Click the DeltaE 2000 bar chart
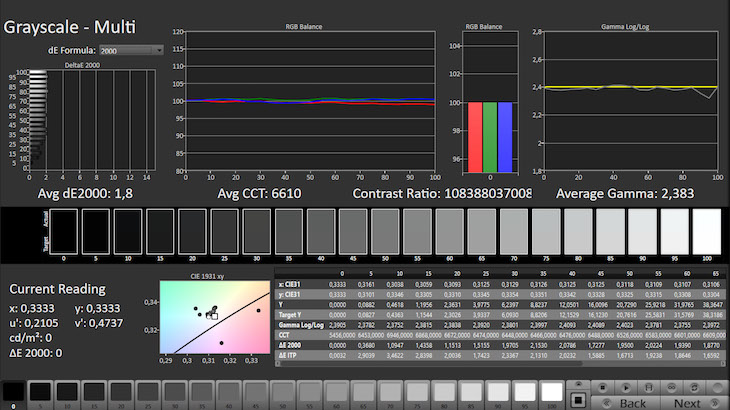Viewport: 730px width, 410px height. pyautogui.click(x=92, y=120)
